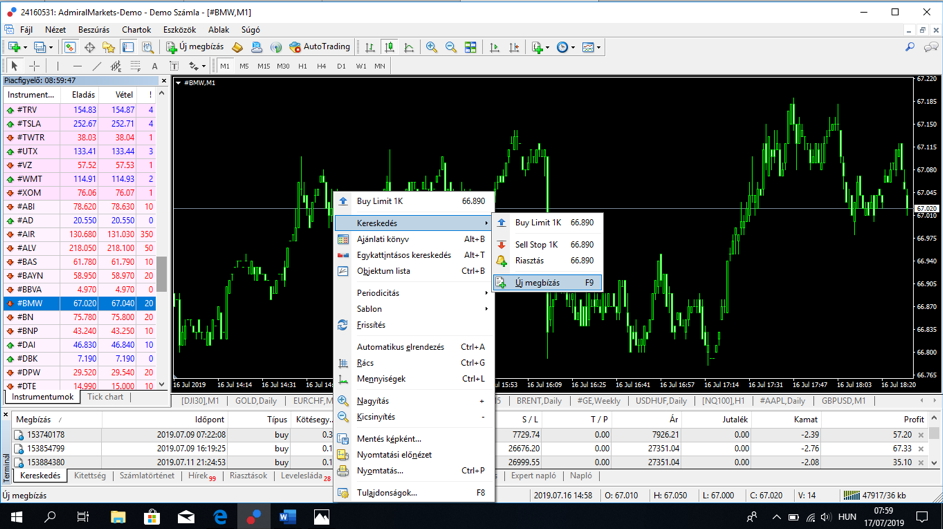Viewport: 943px width, 529px height.
Task: Open GOLD,Daily chart tab
Action: tap(256, 401)
